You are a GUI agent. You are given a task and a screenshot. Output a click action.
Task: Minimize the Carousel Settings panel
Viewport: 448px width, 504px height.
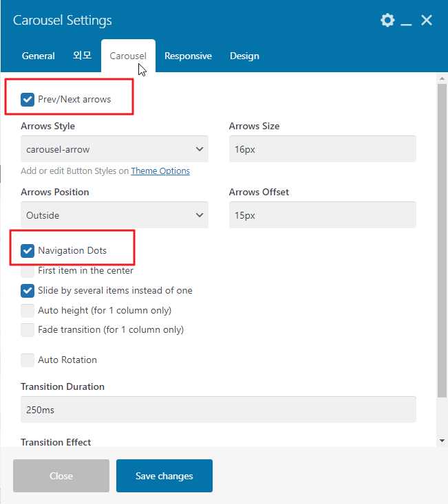point(406,25)
